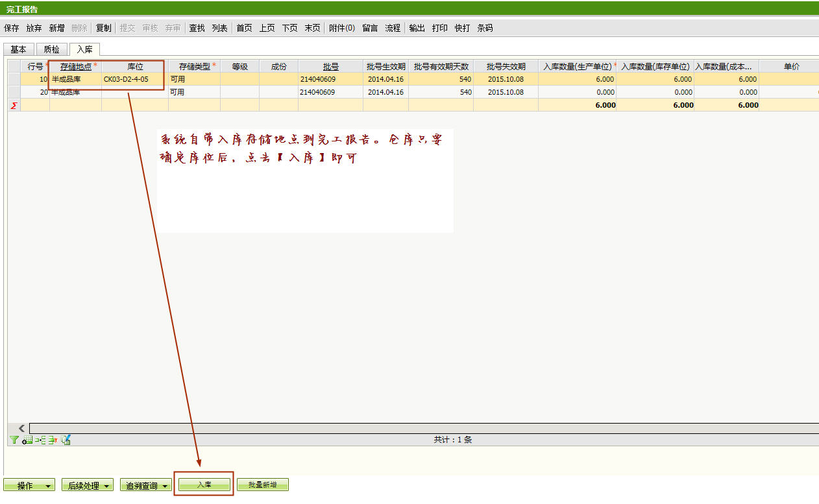Open the 追溯查询 dropdown menu
Image resolution: width=819 pixels, height=504 pixels.
tap(146, 485)
